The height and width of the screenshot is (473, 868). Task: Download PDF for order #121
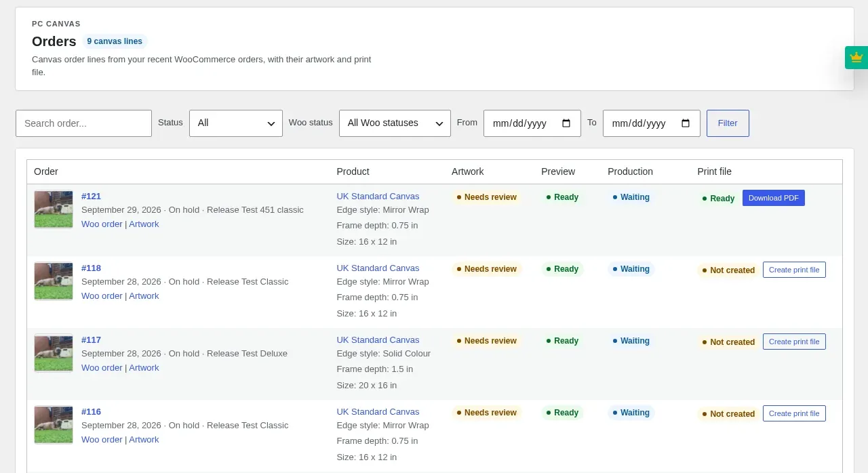pos(774,198)
